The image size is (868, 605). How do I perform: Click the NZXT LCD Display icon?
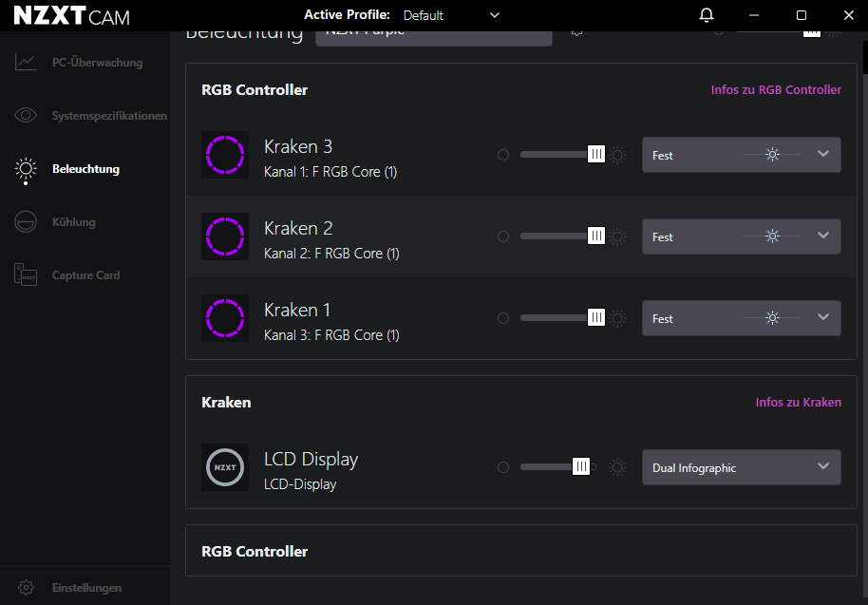coord(225,467)
